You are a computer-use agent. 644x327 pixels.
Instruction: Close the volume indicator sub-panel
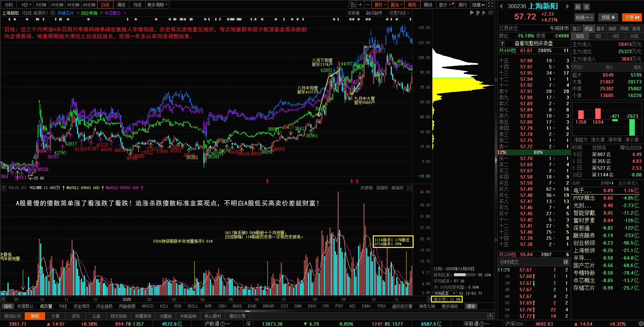click(x=409, y=188)
